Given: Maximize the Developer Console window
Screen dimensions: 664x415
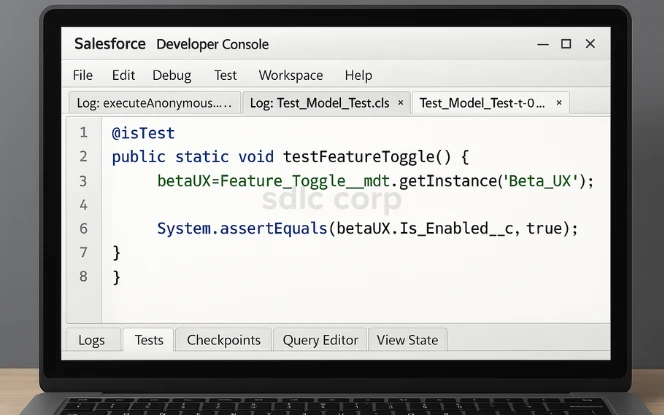Looking at the screenshot, I should 566,44.
